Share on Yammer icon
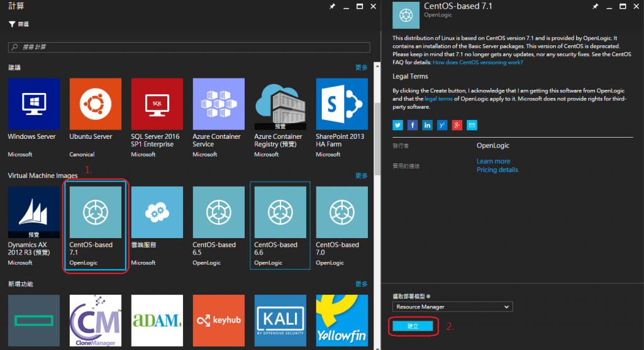Image resolution: width=644 pixels, height=350 pixels. coord(442,125)
